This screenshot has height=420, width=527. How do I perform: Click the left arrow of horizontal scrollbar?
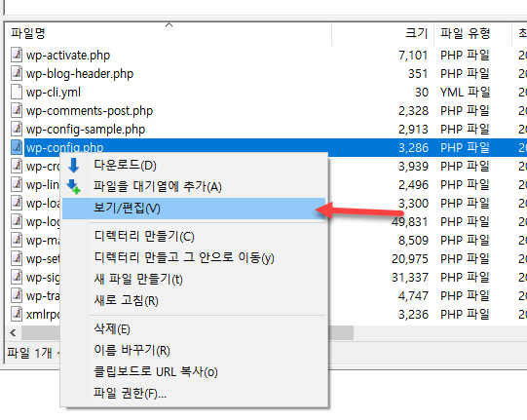(x=13, y=333)
